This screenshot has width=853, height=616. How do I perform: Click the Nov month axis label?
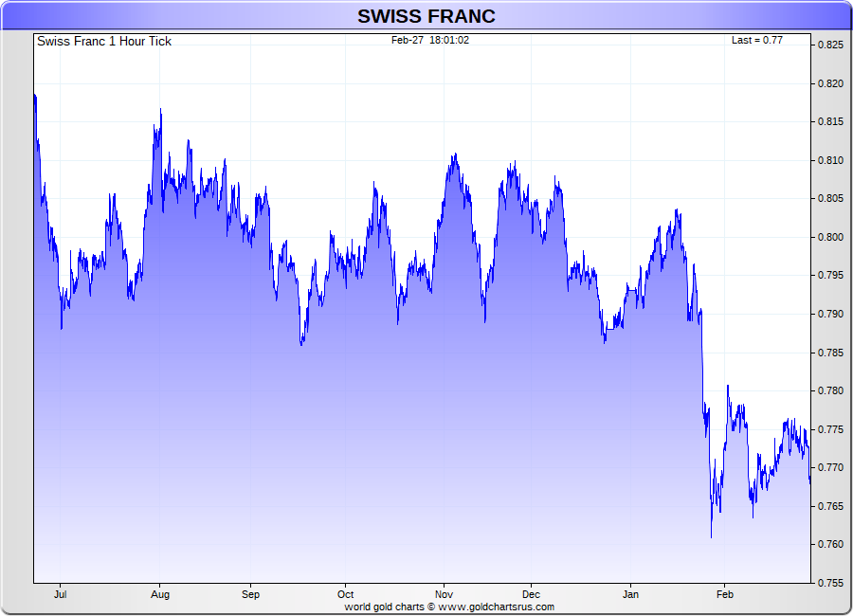442,594
